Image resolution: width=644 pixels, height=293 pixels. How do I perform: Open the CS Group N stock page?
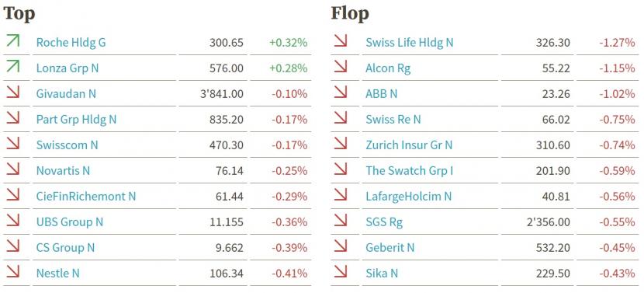pos(65,247)
